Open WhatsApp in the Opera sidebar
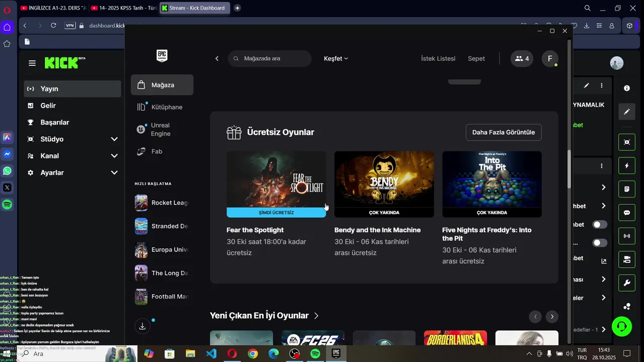Screen dimensions: 644x362 click(x=7, y=171)
